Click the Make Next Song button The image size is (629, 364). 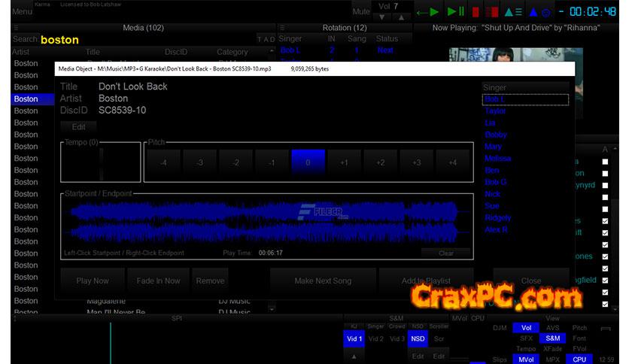pos(323,281)
